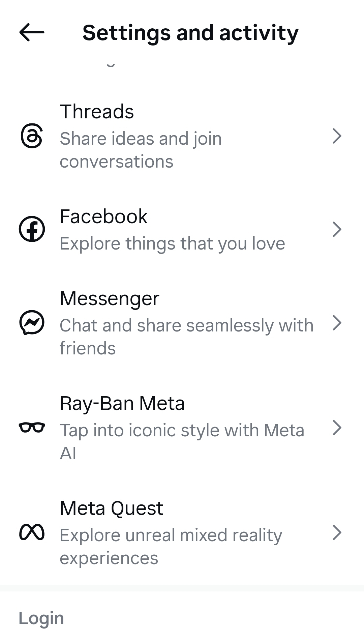Tap the Meta infinity logo icon
Screen dimensions: 364x639
pos(32,532)
